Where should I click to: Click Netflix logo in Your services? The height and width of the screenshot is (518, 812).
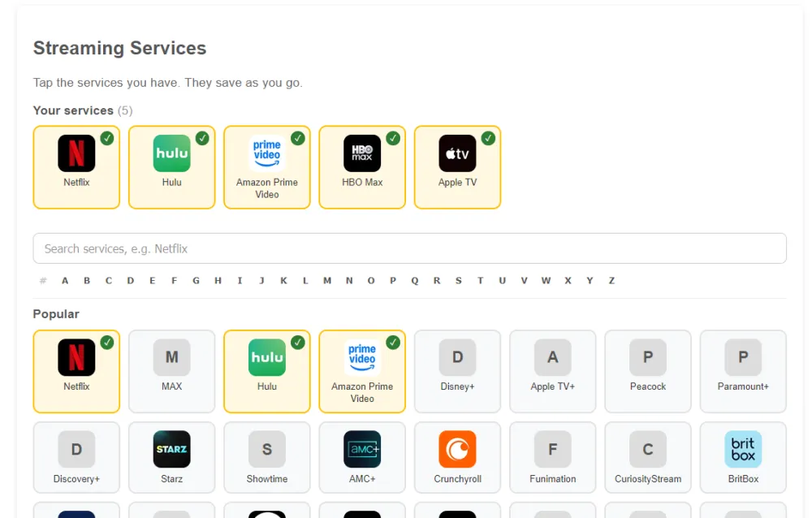76,153
